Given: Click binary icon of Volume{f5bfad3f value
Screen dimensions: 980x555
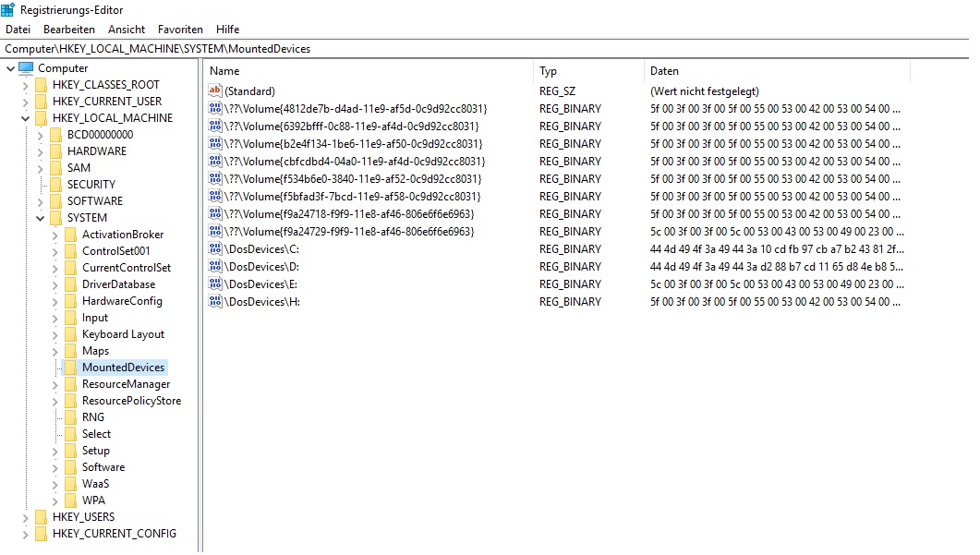Looking at the screenshot, I should click(215, 196).
